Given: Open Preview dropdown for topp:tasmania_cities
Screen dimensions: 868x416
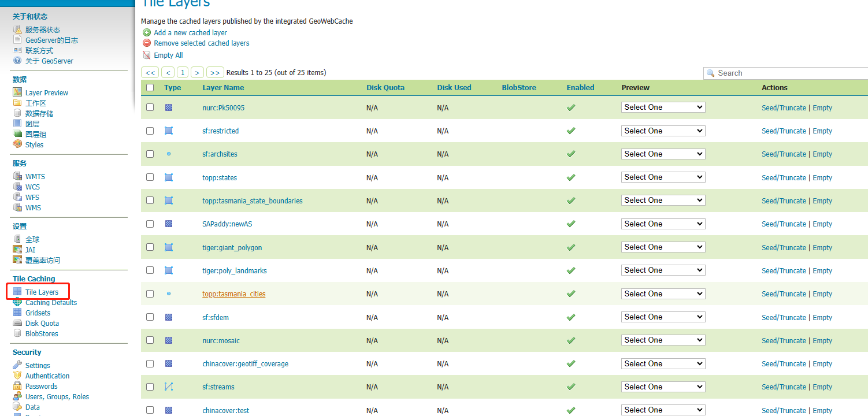Looking at the screenshot, I should coord(663,294).
